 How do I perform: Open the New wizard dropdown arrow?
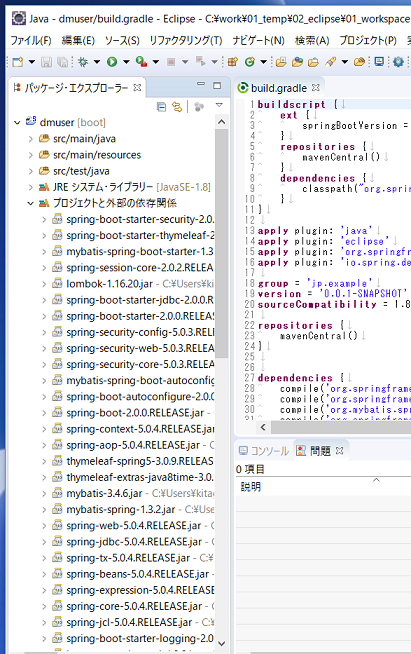[32, 62]
